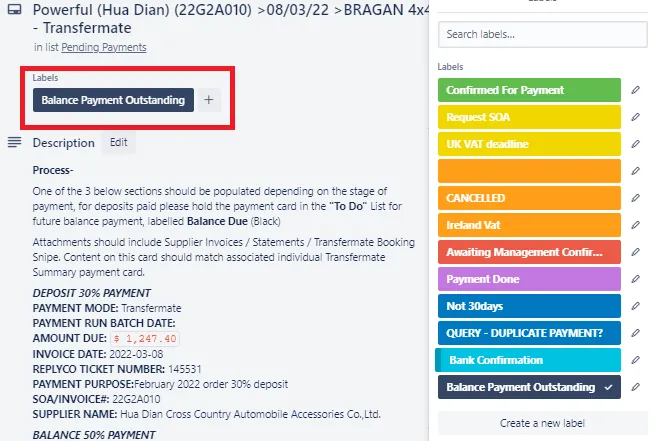Screen dimensions: 657x441
Task: Edit the Request SOA label pencil icon
Action: click(x=635, y=117)
